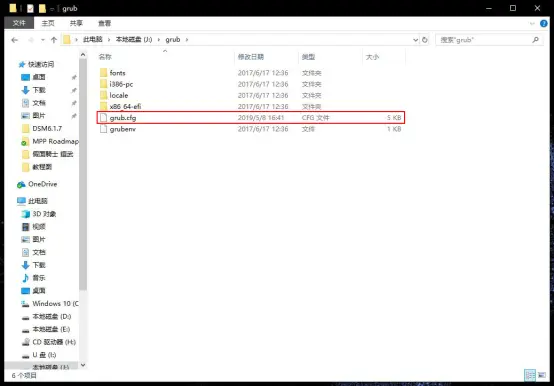This screenshot has width=554, height=386.
Task: Click 本地磁盘 (J:) in the address breadcrumb
Action: point(134,40)
